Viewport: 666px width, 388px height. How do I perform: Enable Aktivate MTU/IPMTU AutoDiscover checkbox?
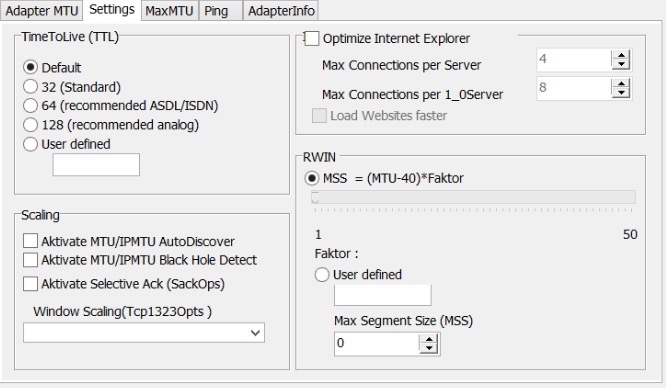31,241
